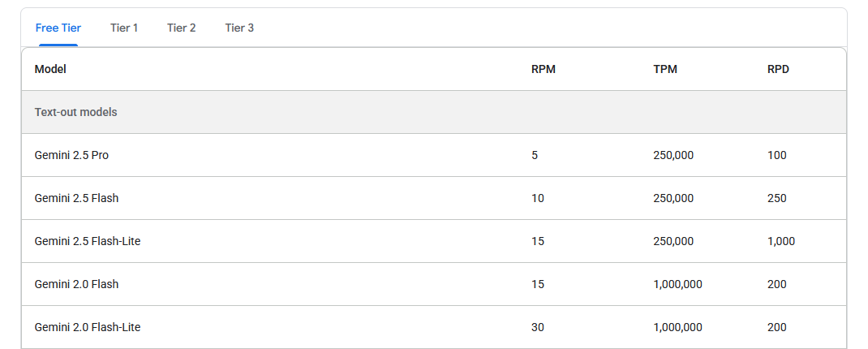This screenshot has width=868, height=349.
Task: Open the Tier 2 tab
Action: coord(182,28)
